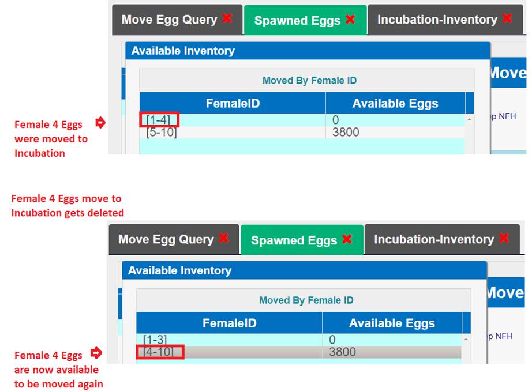Close the Spawned Eggs tab in upper screenshot
This screenshot has width=532, height=392.
coord(350,20)
